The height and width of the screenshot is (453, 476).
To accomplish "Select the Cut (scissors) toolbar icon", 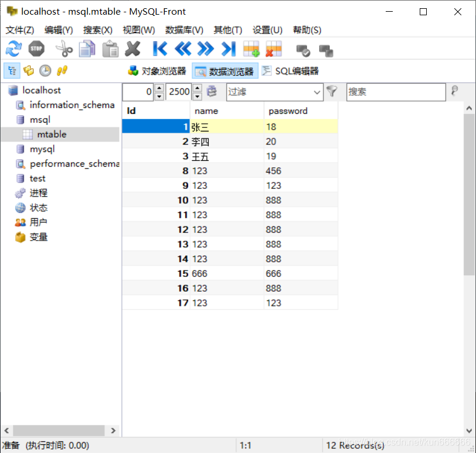I will 63,49.
